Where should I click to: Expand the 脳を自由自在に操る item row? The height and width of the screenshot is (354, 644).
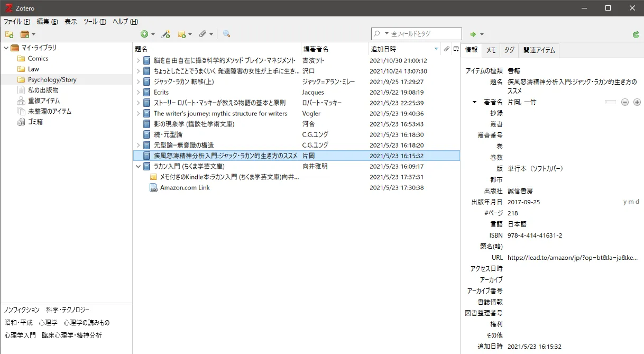coord(139,60)
